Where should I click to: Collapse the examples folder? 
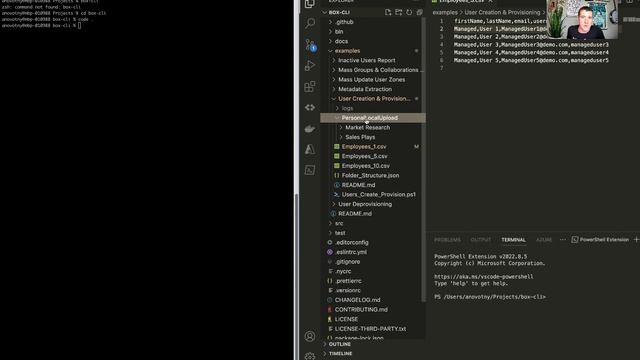click(331, 51)
